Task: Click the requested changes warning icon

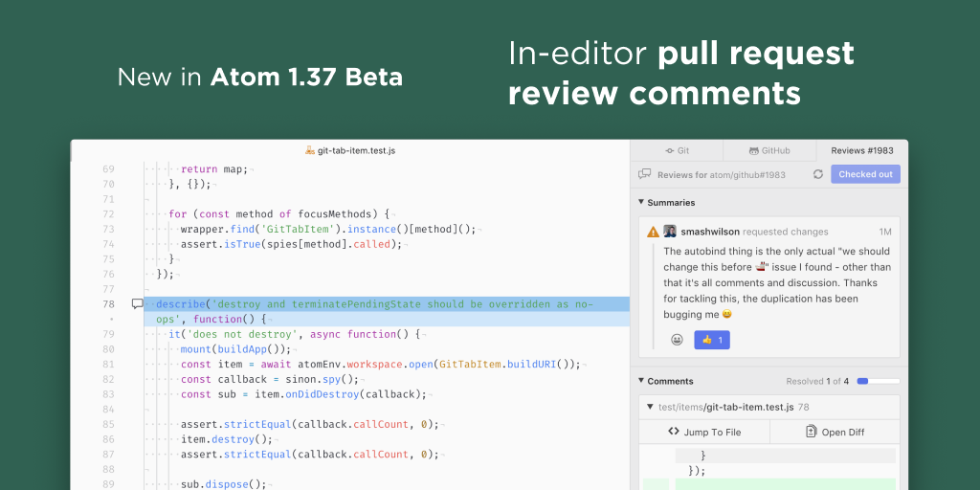Action: coord(653,232)
